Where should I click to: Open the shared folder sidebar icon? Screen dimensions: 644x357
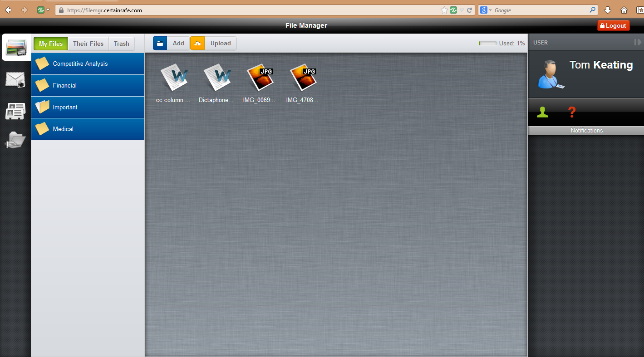[x=16, y=140]
